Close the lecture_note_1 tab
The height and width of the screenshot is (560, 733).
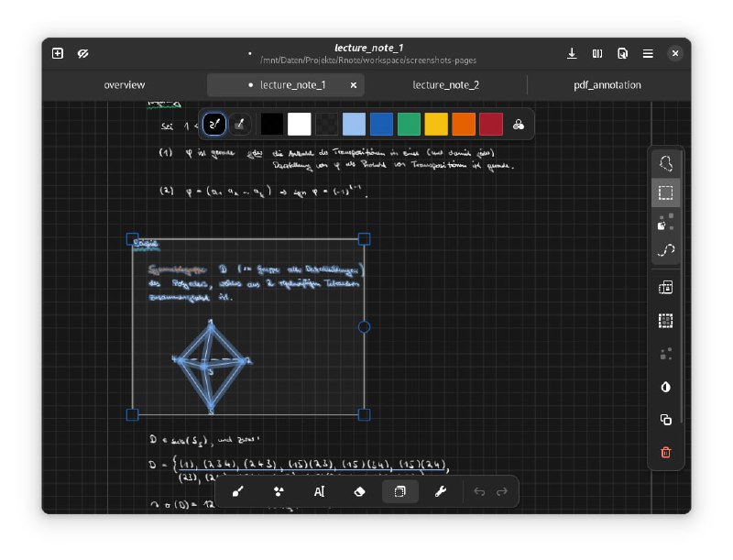(x=354, y=85)
